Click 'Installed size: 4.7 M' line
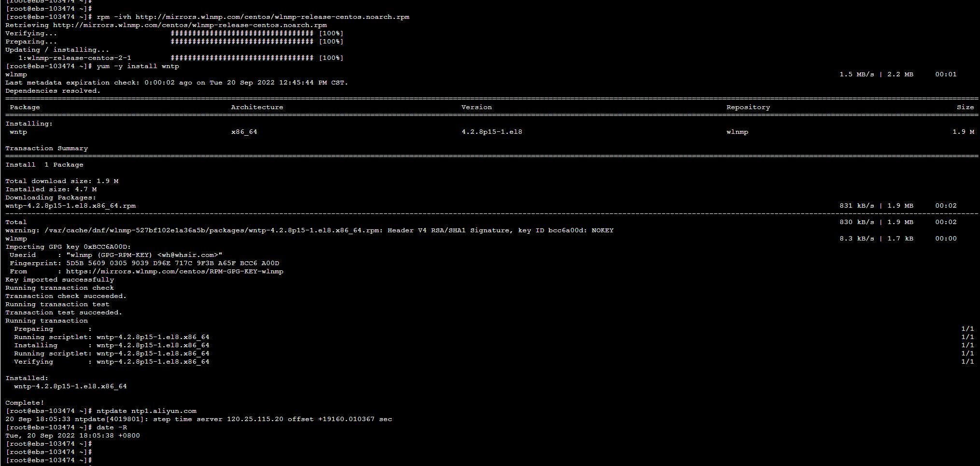Image resolution: width=980 pixels, height=466 pixels. [51, 189]
